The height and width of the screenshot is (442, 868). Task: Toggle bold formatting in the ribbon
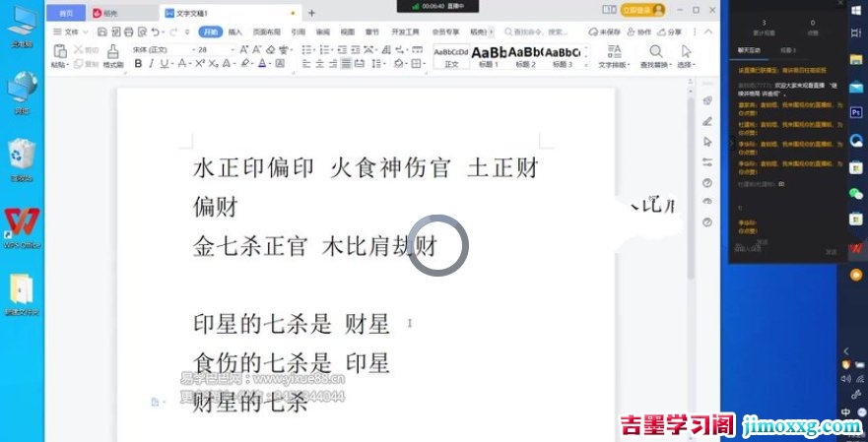click(138, 64)
